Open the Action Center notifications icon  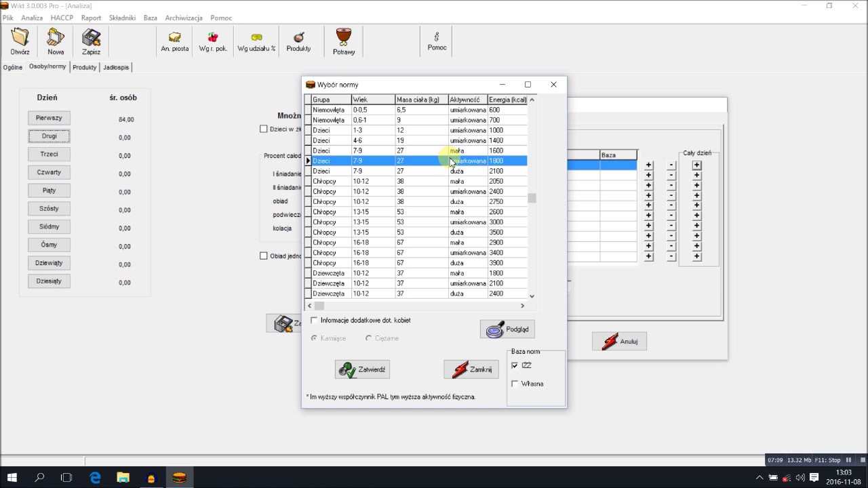click(814, 478)
